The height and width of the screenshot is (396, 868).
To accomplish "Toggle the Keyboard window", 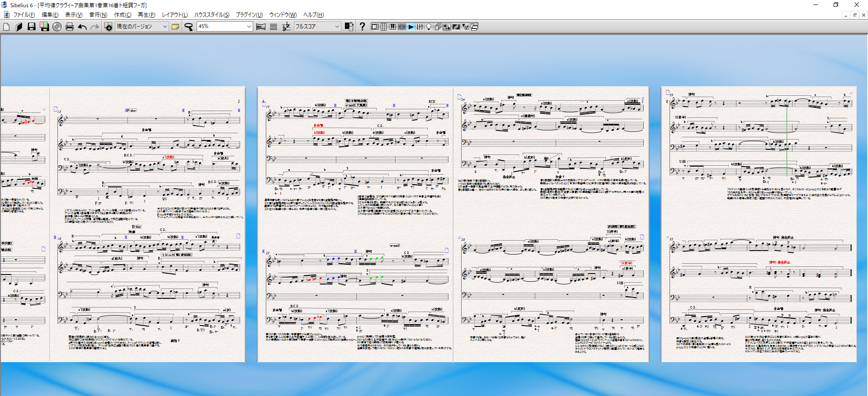I will (393, 27).
